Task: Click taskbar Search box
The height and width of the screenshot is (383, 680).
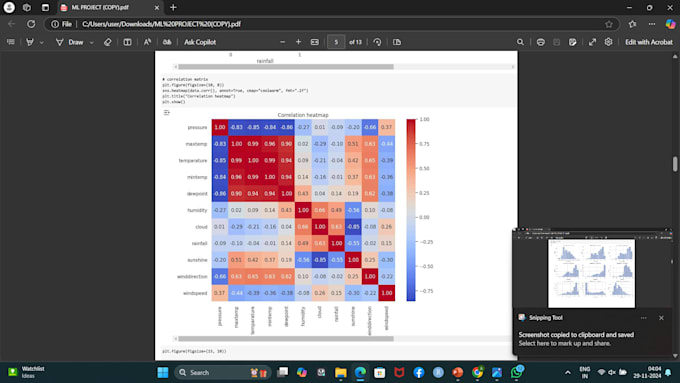Action: click(223, 373)
